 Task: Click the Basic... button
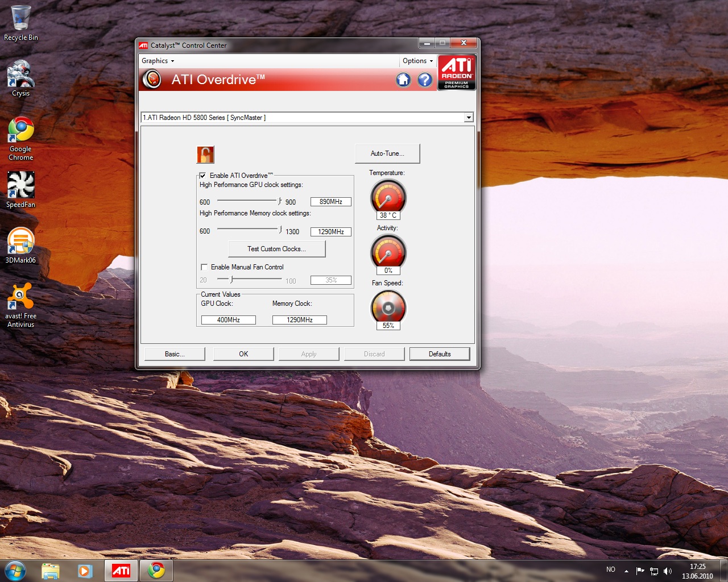[175, 354]
